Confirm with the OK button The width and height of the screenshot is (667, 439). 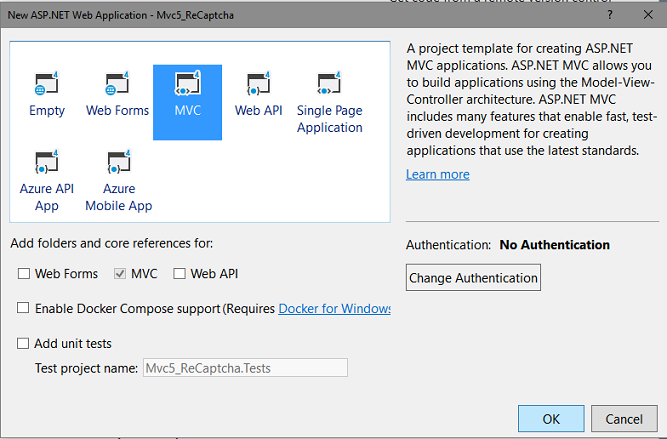551,419
